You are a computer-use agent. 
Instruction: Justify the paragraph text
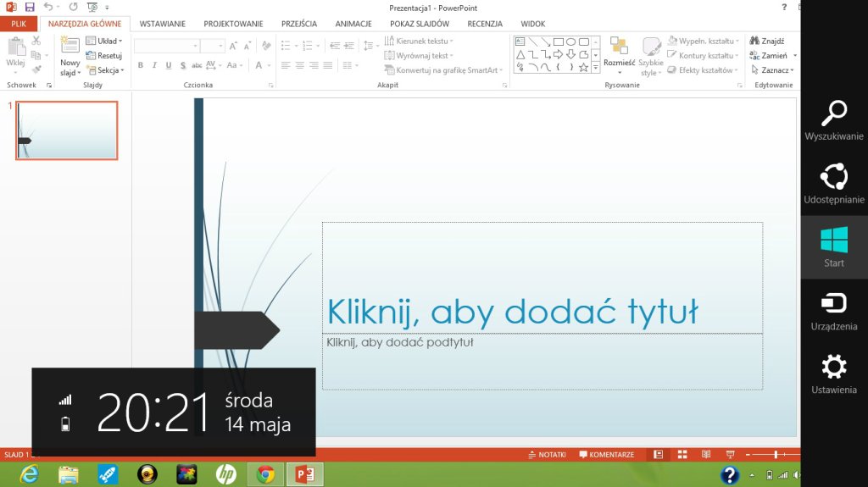point(328,65)
